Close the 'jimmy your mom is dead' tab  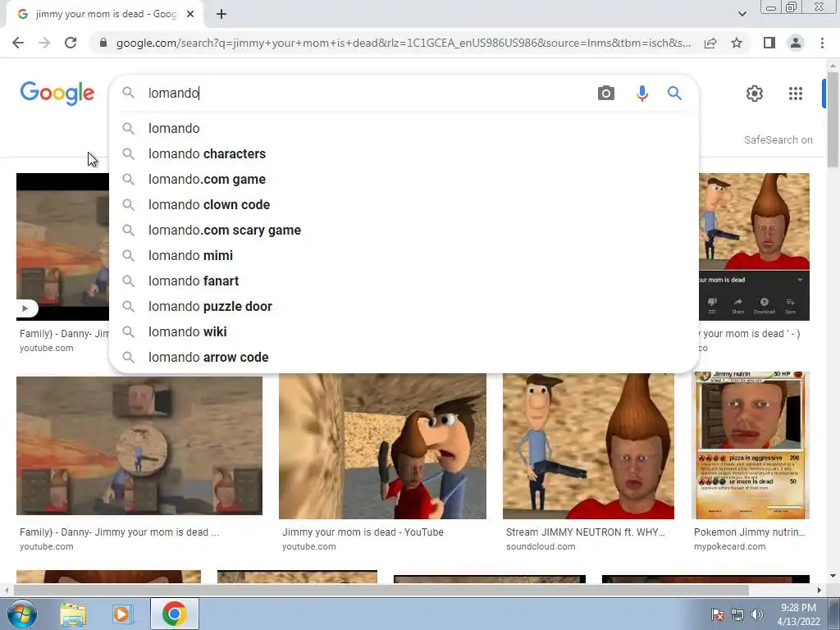tap(190, 15)
